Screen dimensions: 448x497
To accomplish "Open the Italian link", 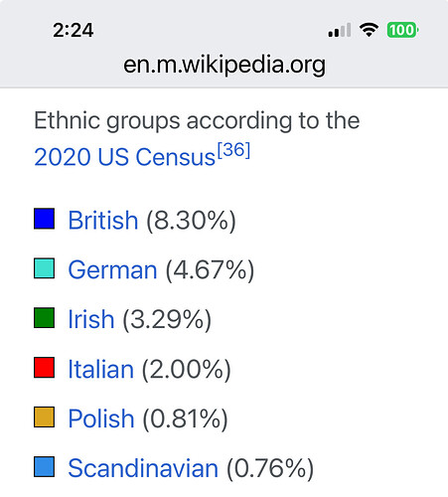I will click(100, 369).
